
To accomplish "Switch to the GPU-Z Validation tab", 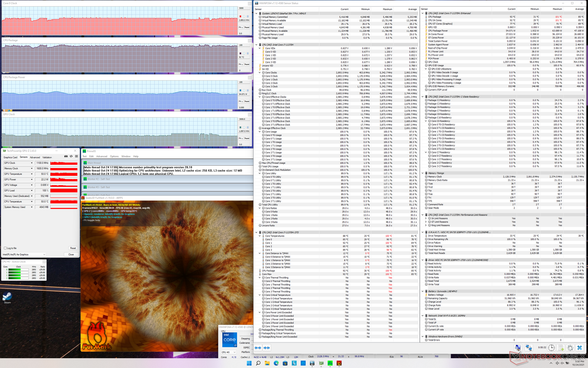I will click(x=47, y=157).
